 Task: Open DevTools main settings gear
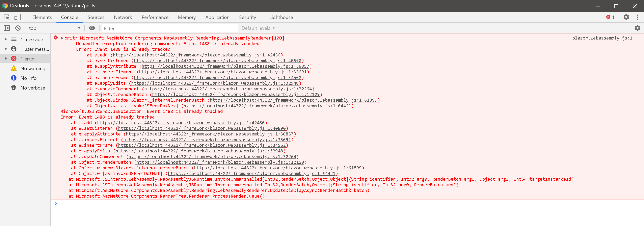click(626, 17)
